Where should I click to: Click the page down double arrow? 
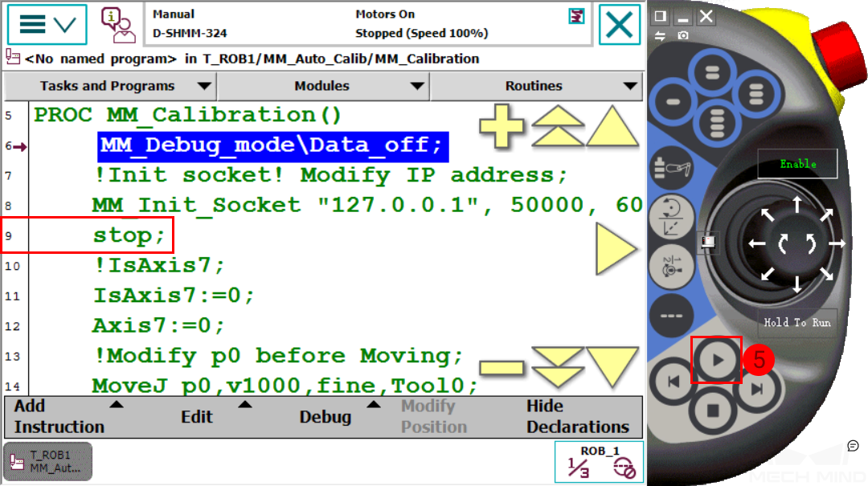[558, 368]
